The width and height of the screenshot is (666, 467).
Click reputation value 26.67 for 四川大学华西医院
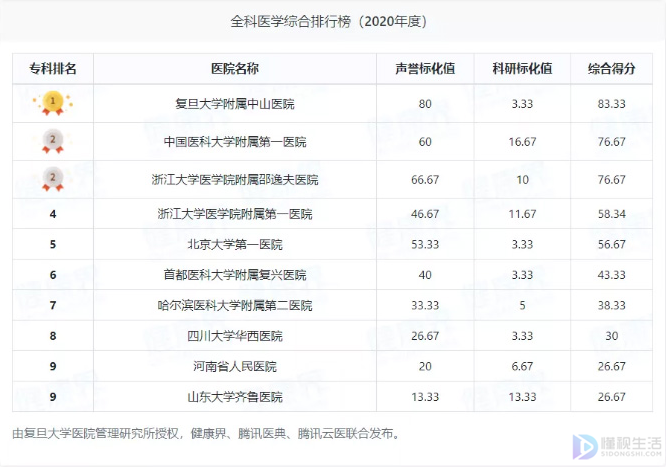pyautogui.click(x=425, y=336)
